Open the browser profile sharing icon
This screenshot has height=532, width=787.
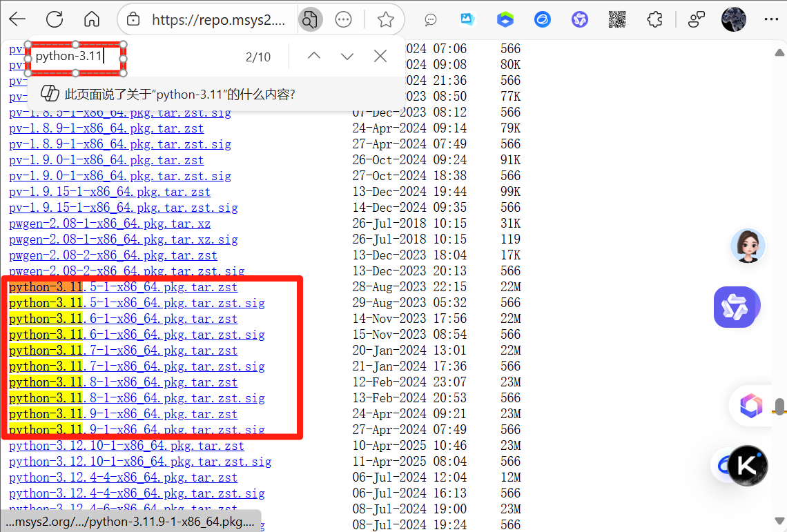(697, 19)
